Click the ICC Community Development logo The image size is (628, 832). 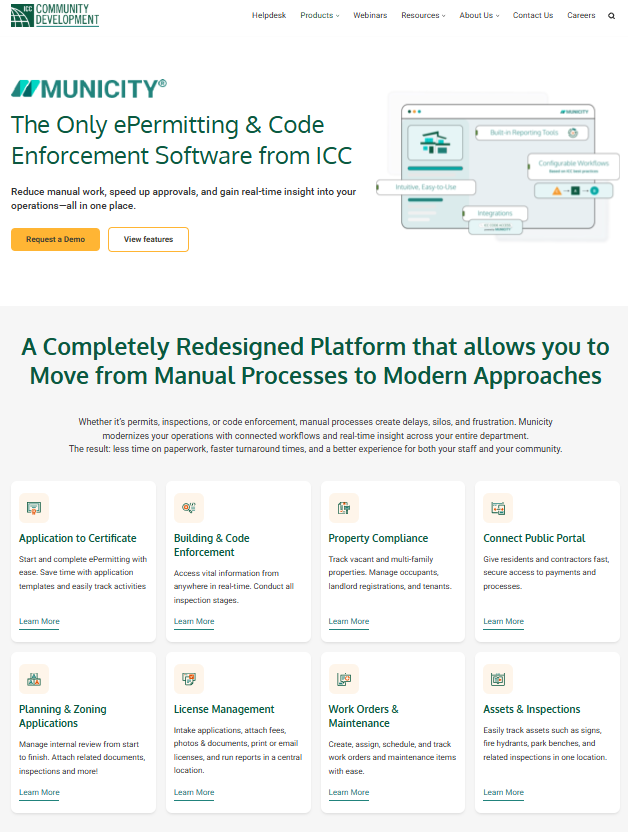click(55, 15)
